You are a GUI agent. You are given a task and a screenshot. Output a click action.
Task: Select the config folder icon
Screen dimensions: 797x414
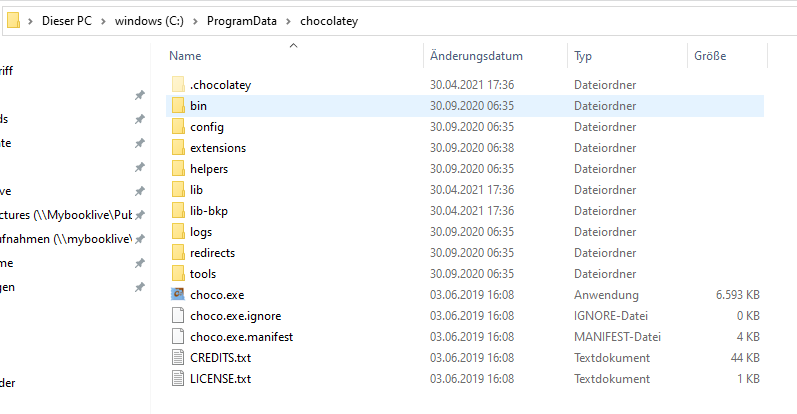pyautogui.click(x=178, y=127)
